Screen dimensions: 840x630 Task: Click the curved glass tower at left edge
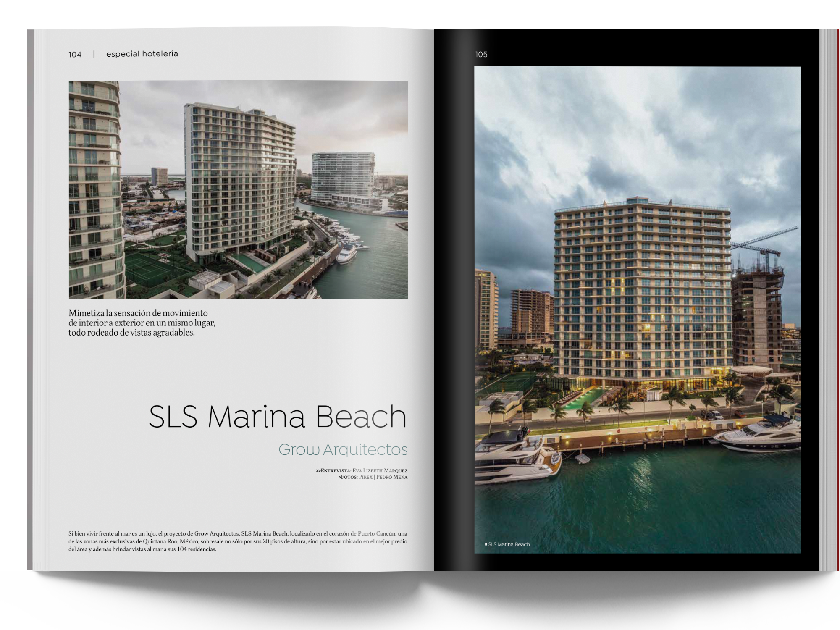[x=94, y=189]
